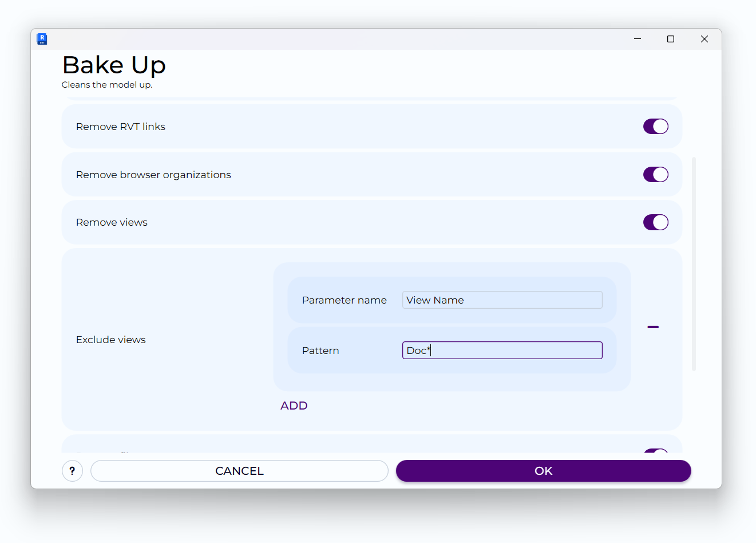This screenshot has height=543, width=756.
Task: Toggle off Remove browser organizations
Action: (x=655, y=175)
